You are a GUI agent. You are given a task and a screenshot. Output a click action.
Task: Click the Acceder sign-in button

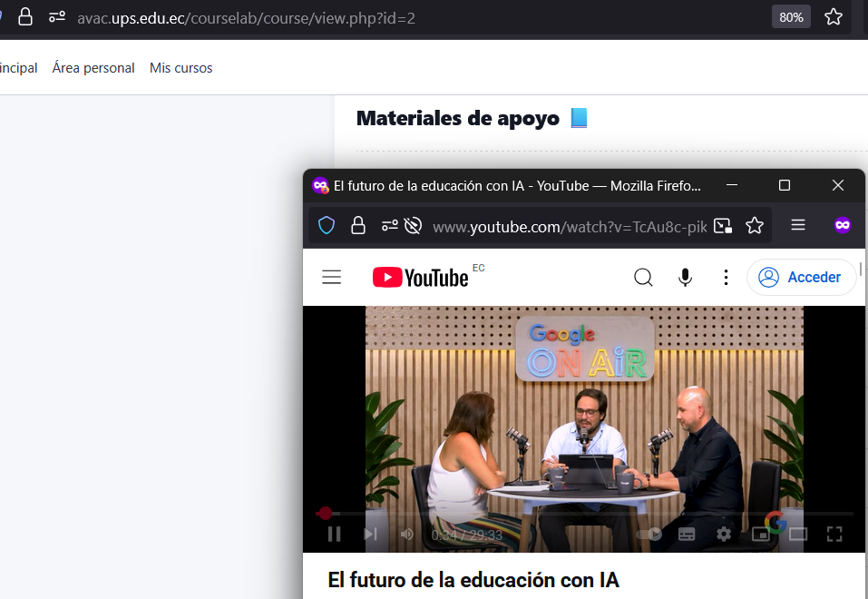pos(801,278)
